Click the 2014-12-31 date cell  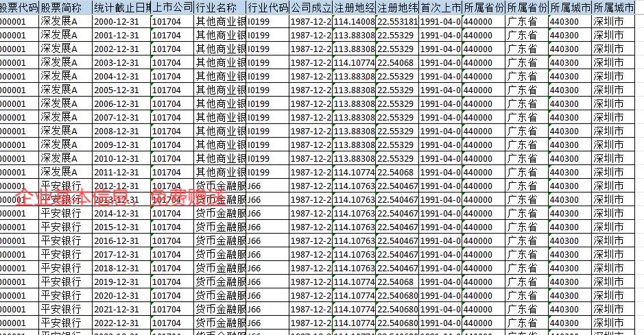(x=121, y=213)
